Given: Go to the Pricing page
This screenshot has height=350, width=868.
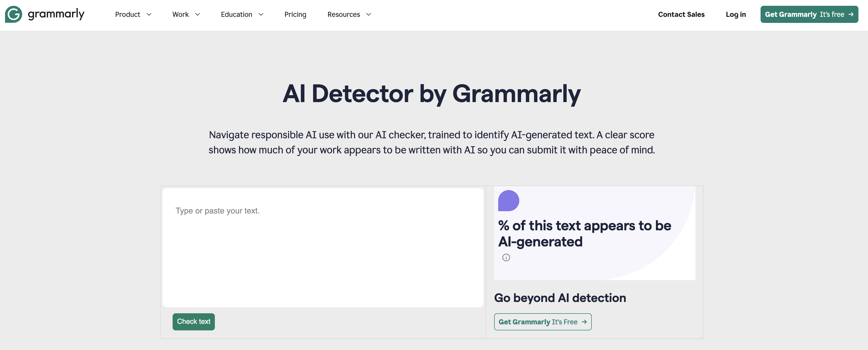Looking at the screenshot, I should coord(295,15).
